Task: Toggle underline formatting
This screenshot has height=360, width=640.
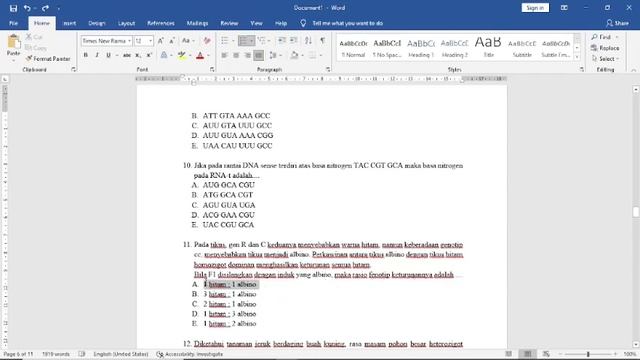Action: pyautogui.click(x=108, y=55)
